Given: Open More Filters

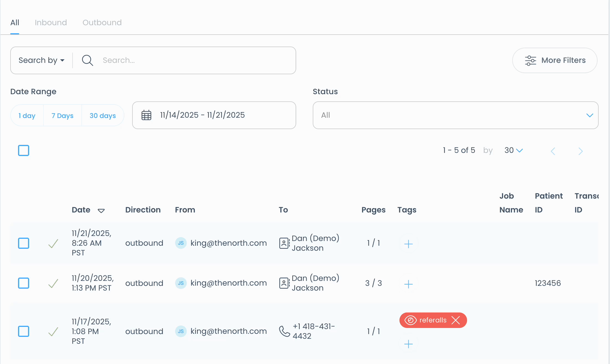Looking at the screenshot, I should (x=555, y=60).
